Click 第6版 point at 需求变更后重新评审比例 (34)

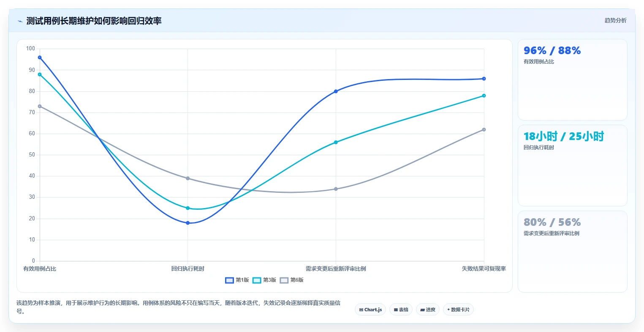tap(336, 189)
